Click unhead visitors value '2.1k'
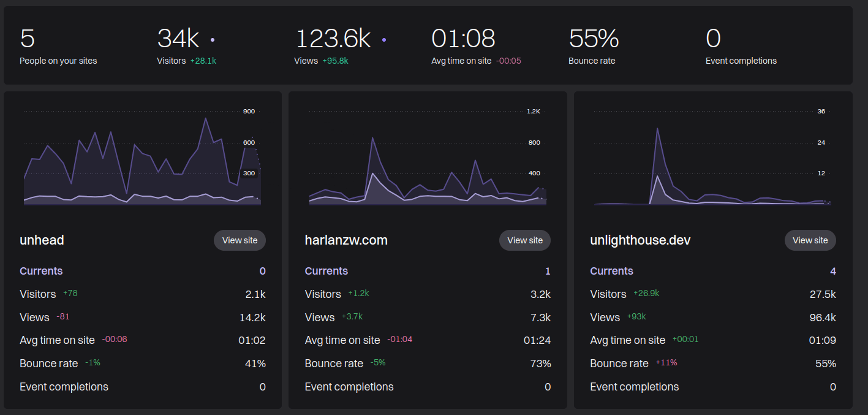The height and width of the screenshot is (415, 868). tap(255, 294)
